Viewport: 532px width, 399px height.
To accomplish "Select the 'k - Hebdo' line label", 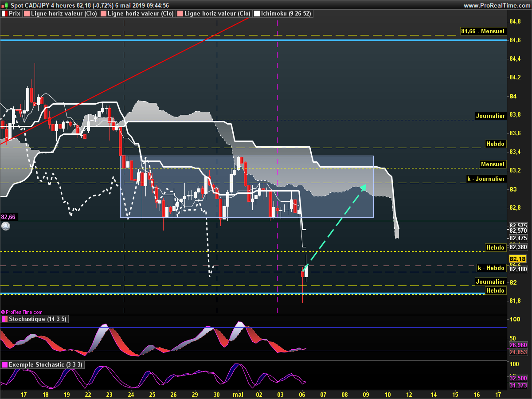I will [491, 268].
